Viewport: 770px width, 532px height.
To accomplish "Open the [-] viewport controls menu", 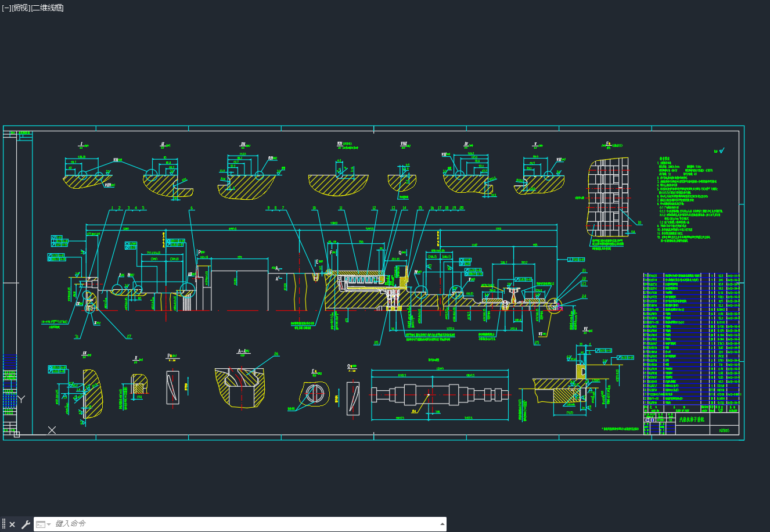I will pos(6,8).
